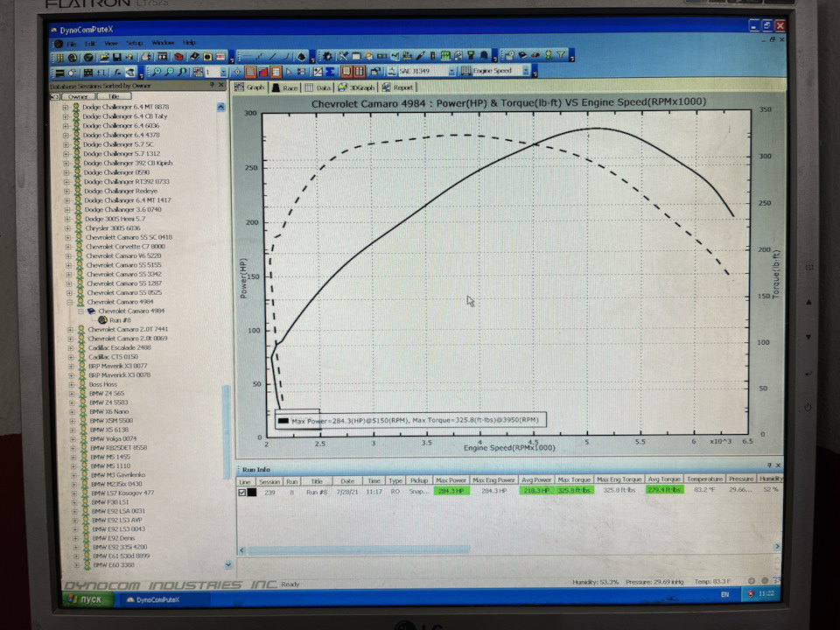Click the gear settings toolbar icon
This screenshot has height=630, width=840.
(328, 56)
